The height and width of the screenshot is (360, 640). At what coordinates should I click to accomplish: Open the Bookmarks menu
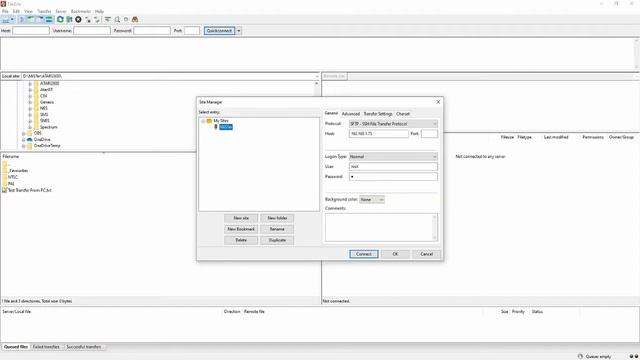point(81,11)
